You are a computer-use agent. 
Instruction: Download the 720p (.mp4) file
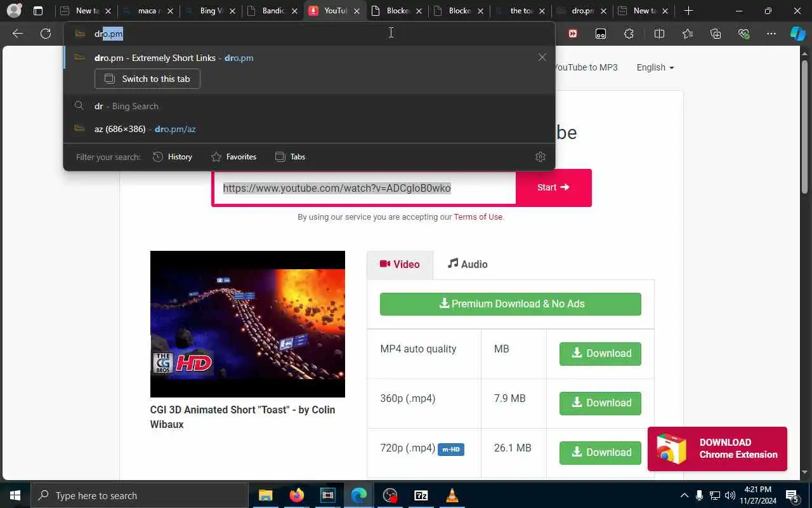tap(600, 453)
